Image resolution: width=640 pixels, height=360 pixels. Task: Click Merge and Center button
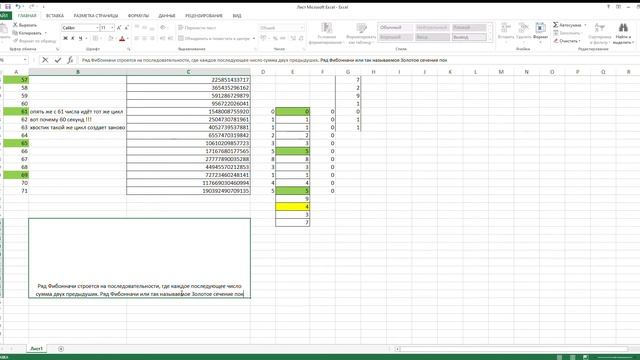(214, 38)
